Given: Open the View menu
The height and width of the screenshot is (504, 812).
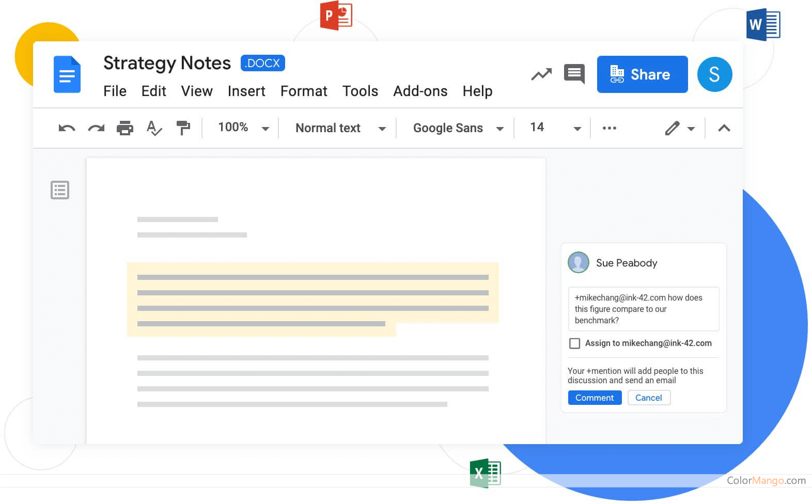Looking at the screenshot, I should [x=197, y=91].
